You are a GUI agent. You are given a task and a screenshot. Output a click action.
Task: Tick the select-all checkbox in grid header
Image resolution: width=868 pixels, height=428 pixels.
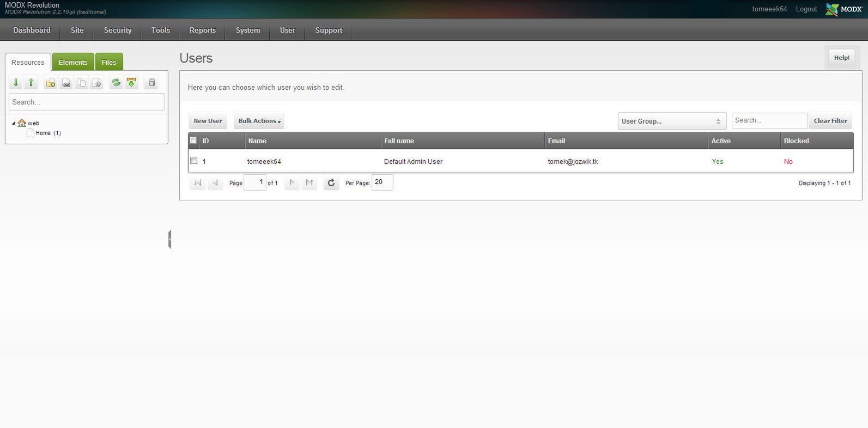coord(193,140)
